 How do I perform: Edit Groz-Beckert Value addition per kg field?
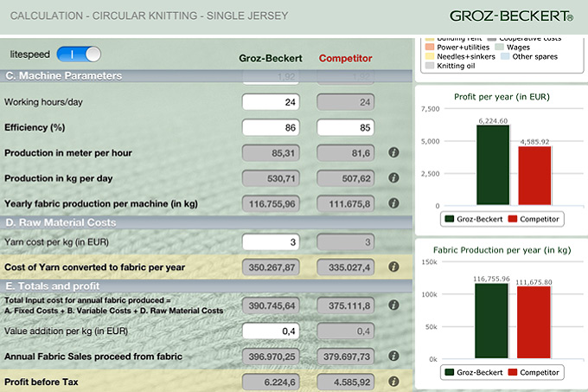click(271, 331)
